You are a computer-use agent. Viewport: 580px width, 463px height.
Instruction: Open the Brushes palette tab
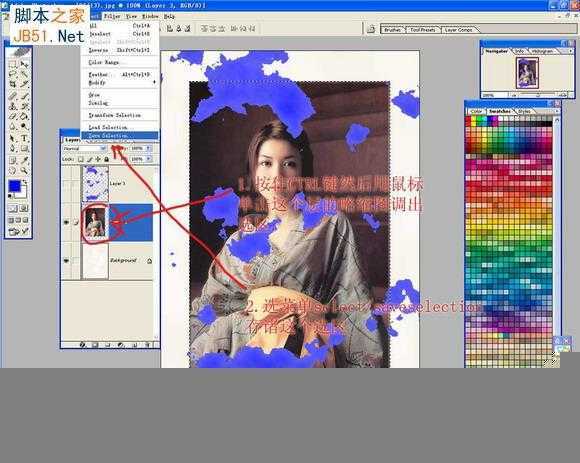pyautogui.click(x=393, y=30)
